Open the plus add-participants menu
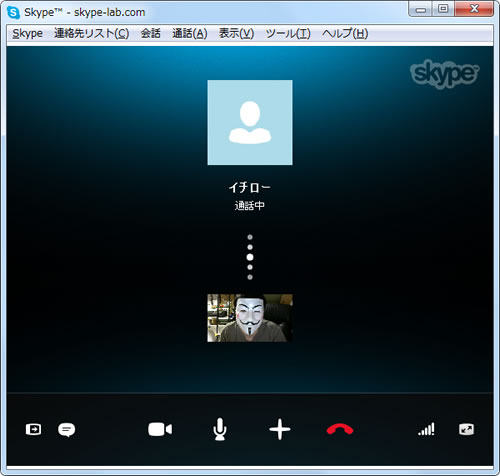Viewport: 500px width, 476px height. point(280,429)
